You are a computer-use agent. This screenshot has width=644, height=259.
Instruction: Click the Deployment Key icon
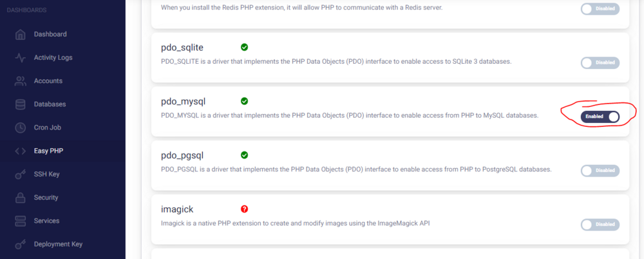(21, 244)
